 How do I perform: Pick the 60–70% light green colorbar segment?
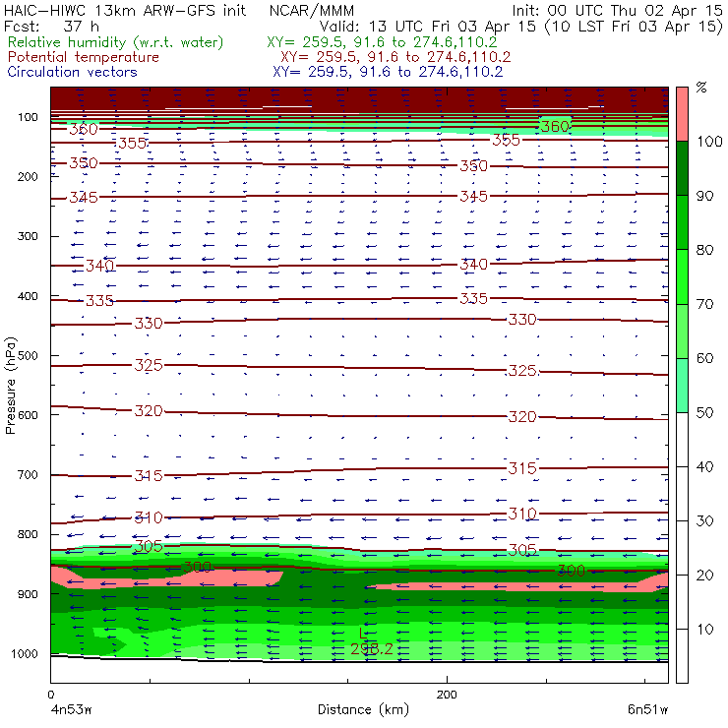pos(682,331)
